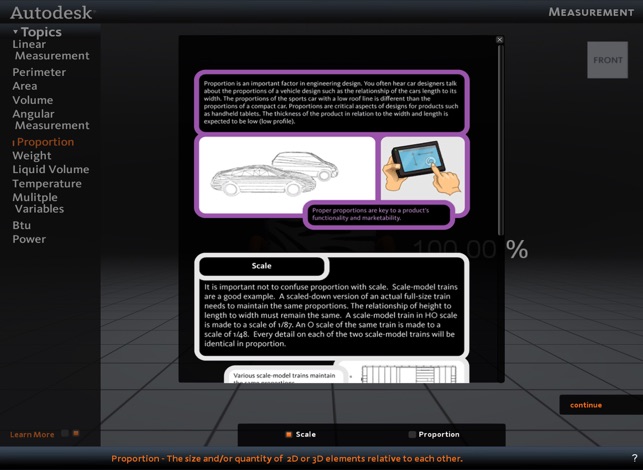Select the Area topic
Screen dimensions: 643x470
click(25, 86)
